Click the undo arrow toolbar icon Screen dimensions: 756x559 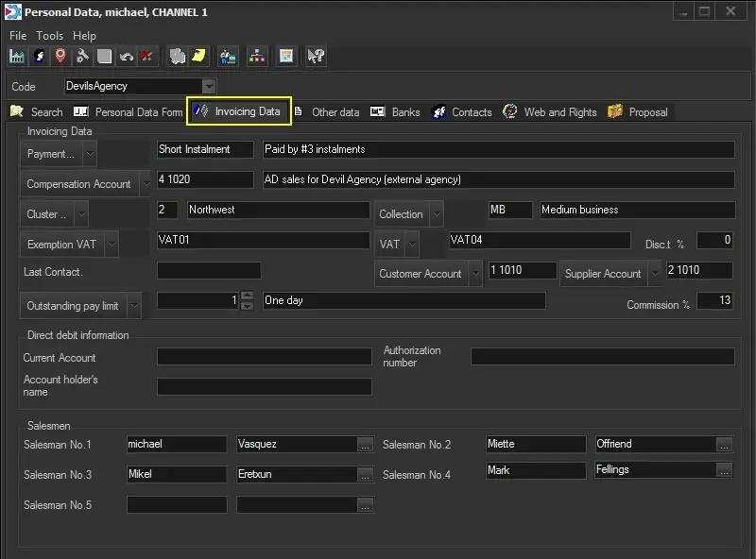(126, 57)
